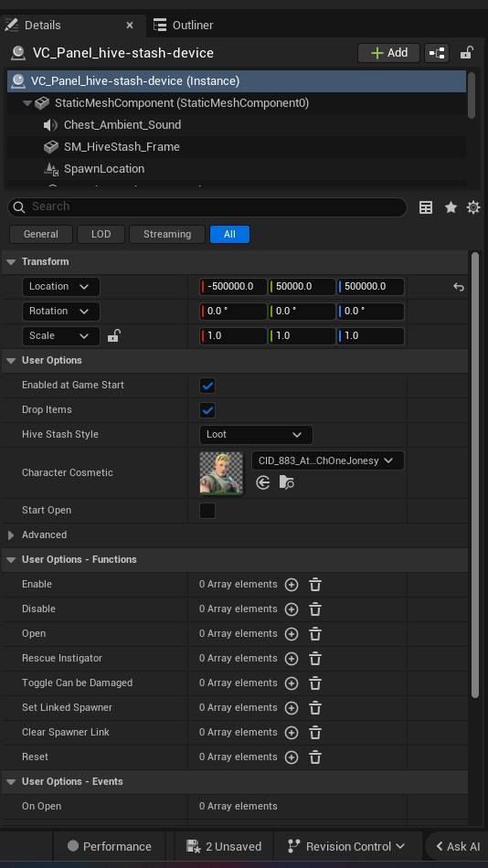Collapse User Options - Functions section
Image resolution: width=488 pixels, height=868 pixels.
pyautogui.click(x=11, y=560)
